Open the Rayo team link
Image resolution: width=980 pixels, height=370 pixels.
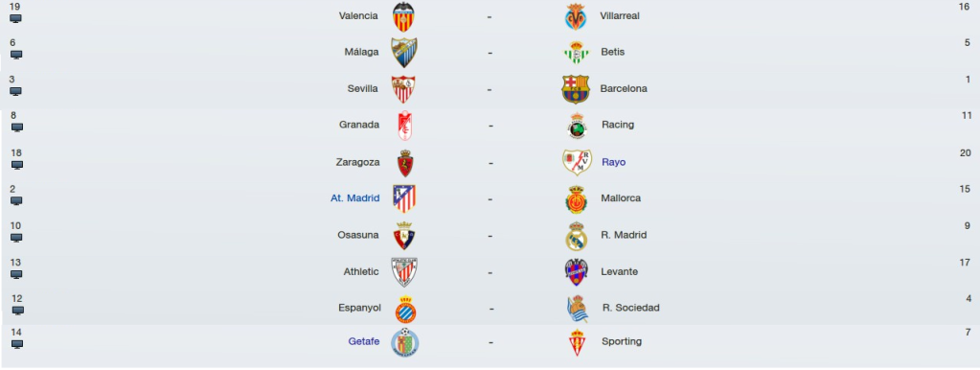[x=613, y=162]
